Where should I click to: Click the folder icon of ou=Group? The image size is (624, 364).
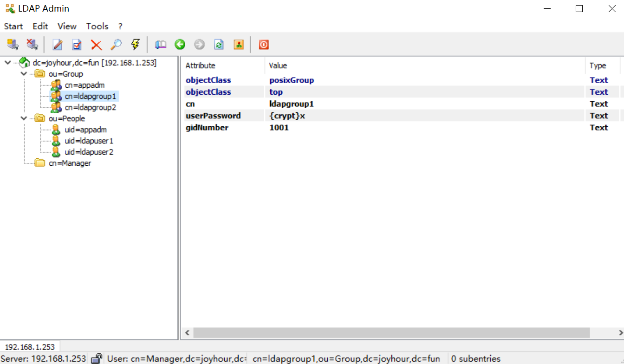(40, 74)
